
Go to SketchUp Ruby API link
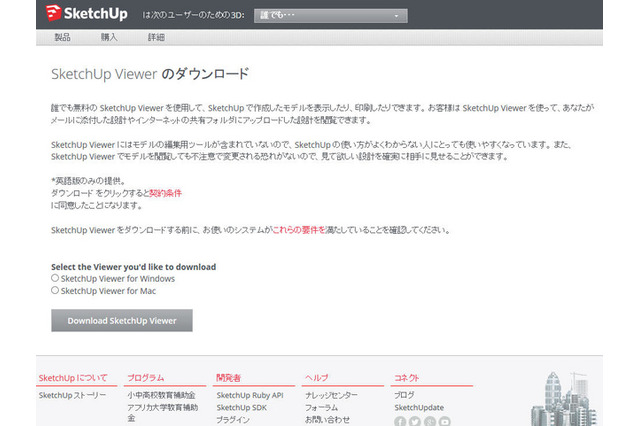(x=250, y=395)
